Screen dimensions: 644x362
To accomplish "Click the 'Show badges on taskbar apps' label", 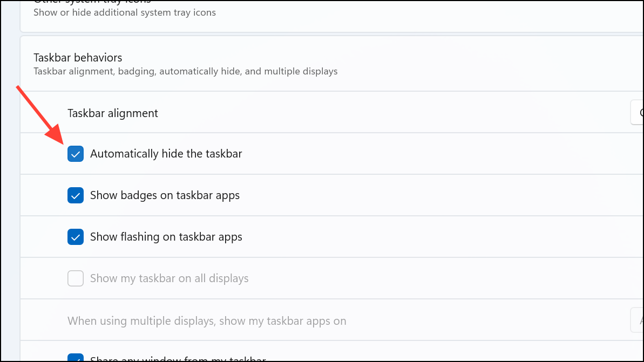I will click(165, 195).
